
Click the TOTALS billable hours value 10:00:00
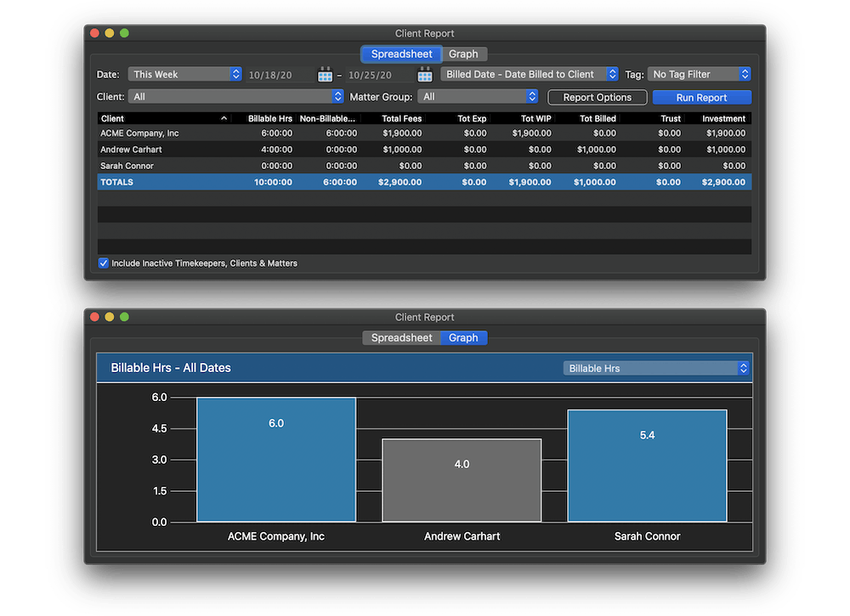click(x=273, y=182)
